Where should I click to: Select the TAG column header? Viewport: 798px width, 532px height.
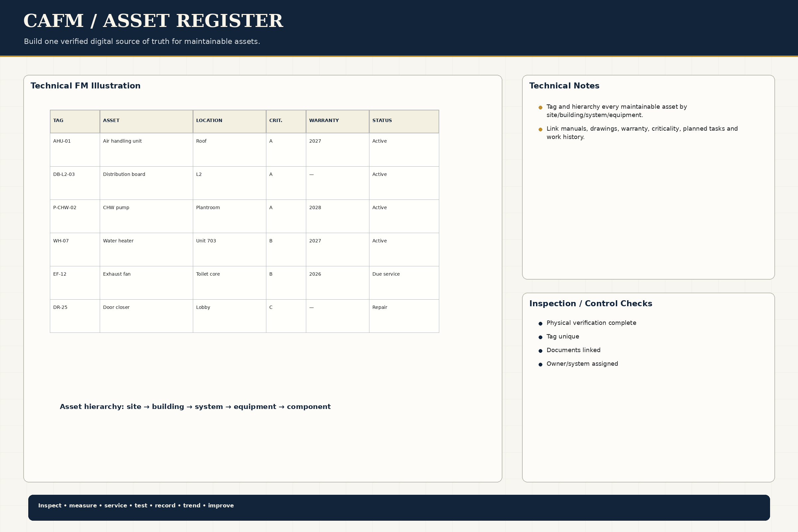[x=75, y=121]
